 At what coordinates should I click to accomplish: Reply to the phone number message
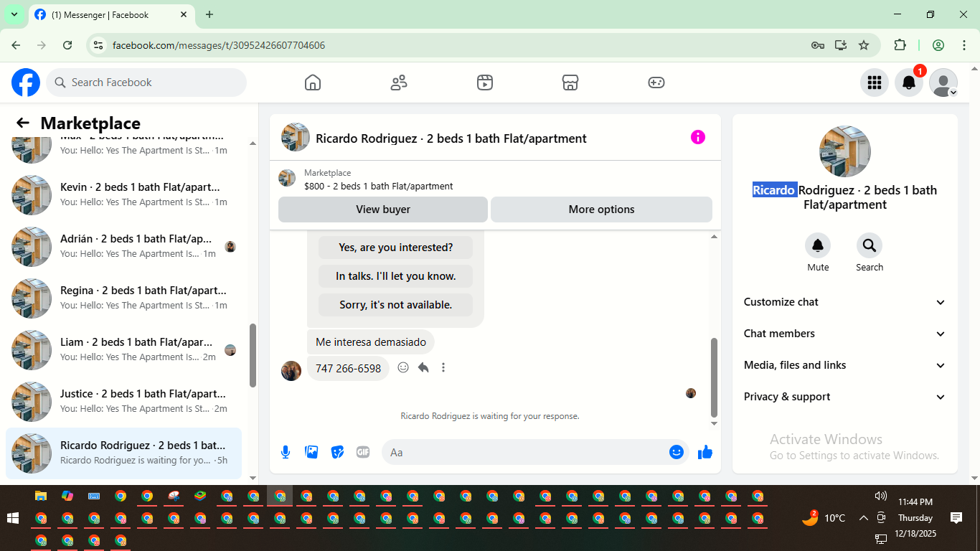423,367
